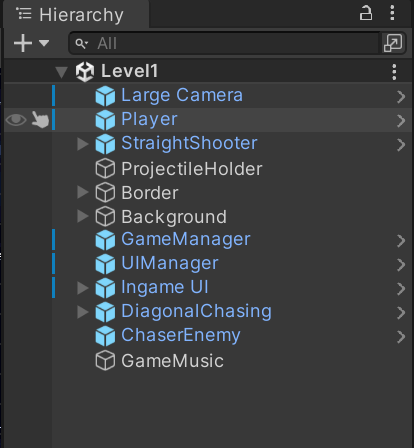Click the ProjectileHolder empty cube icon
Image resolution: width=414 pixels, height=448 pixels.
[105, 169]
